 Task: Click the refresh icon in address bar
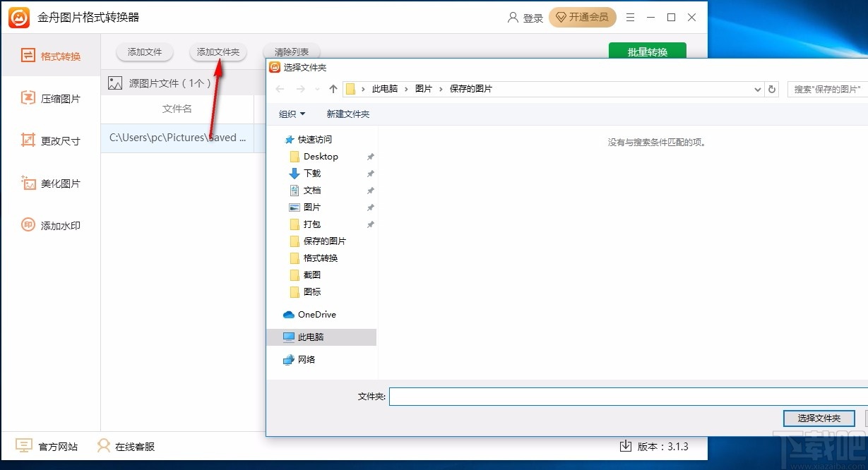[771, 89]
